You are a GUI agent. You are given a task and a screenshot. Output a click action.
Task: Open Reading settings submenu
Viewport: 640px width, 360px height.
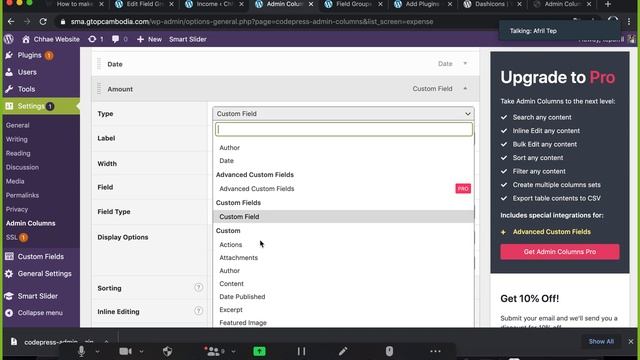coord(18,153)
